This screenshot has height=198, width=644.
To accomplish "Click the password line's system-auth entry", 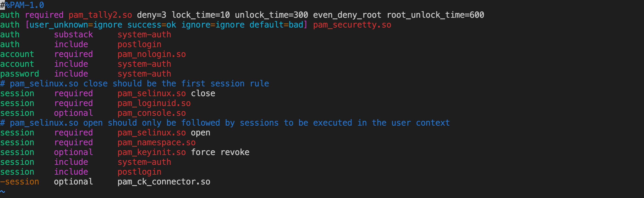I will click(144, 74).
